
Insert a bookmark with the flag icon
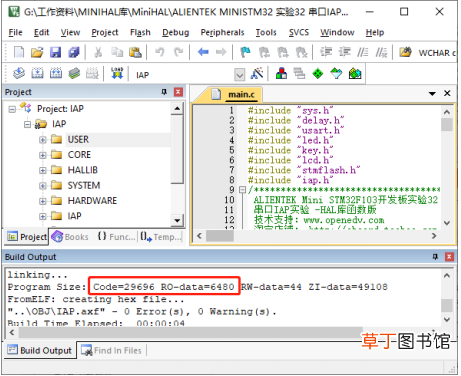coord(246,52)
